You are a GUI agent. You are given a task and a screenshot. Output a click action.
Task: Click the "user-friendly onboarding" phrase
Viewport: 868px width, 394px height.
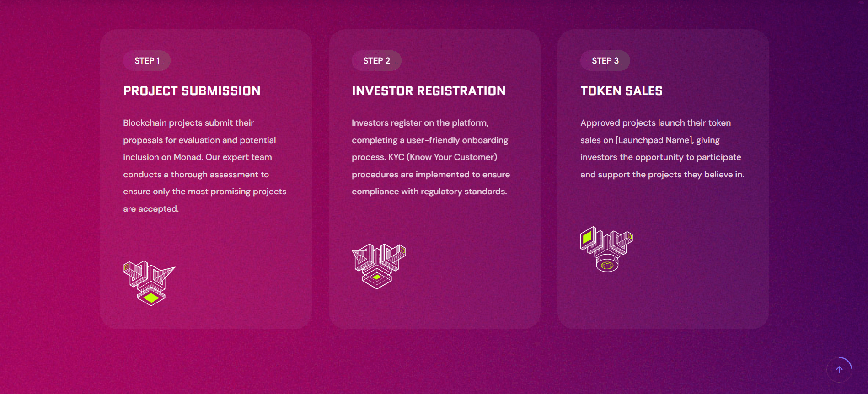coord(457,140)
